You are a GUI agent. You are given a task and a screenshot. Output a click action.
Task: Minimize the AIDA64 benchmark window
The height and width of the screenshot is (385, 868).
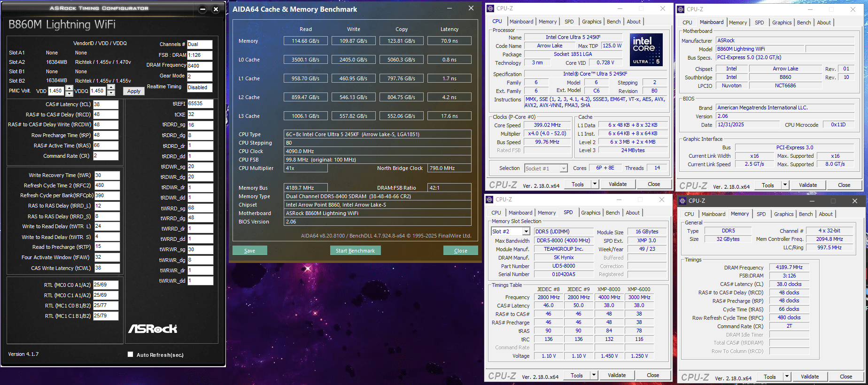pos(449,8)
